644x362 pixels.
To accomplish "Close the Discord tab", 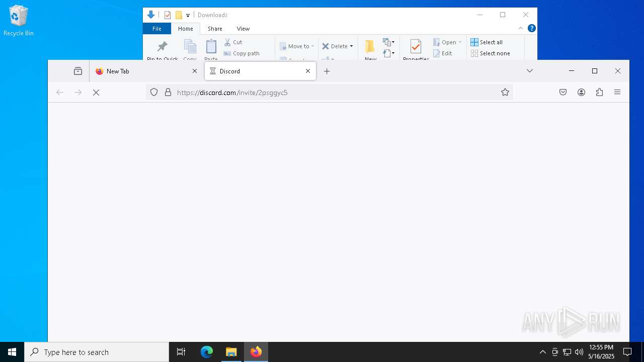I will pyautogui.click(x=308, y=71).
